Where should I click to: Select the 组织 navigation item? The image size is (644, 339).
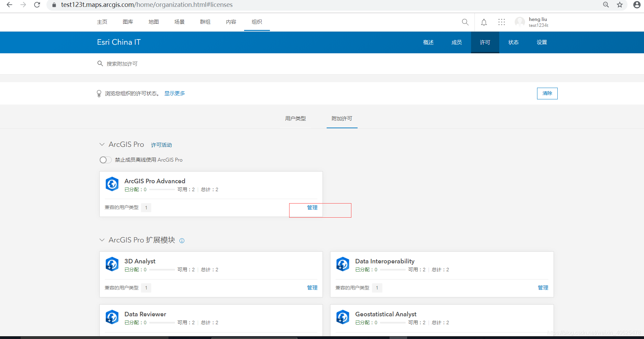tap(257, 22)
